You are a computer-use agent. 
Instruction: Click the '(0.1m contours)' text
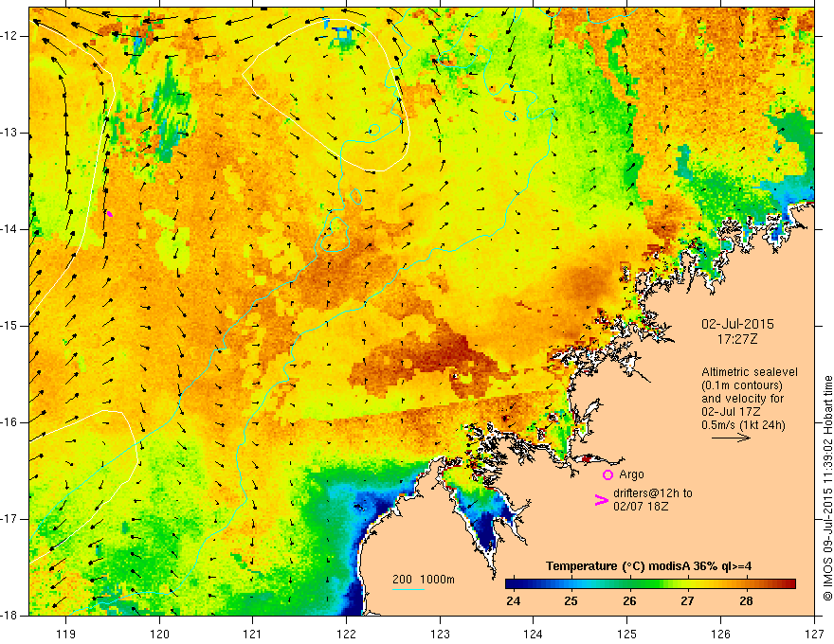(741, 385)
